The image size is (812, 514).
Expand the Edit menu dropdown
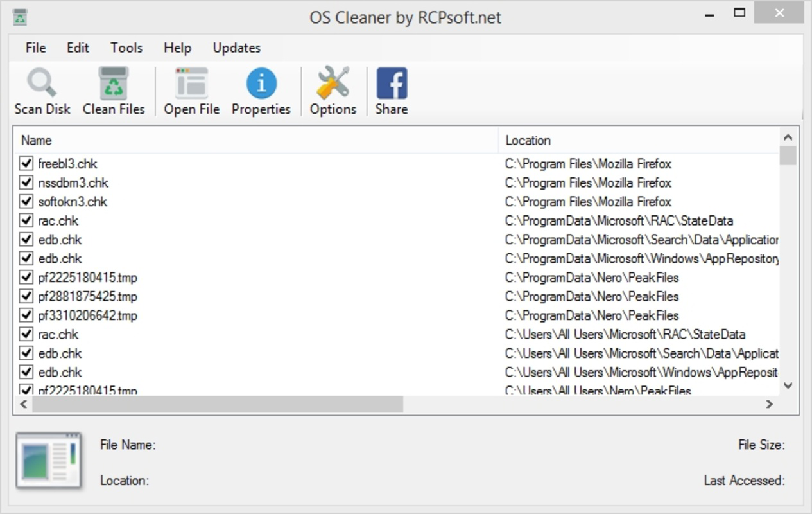(78, 48)
